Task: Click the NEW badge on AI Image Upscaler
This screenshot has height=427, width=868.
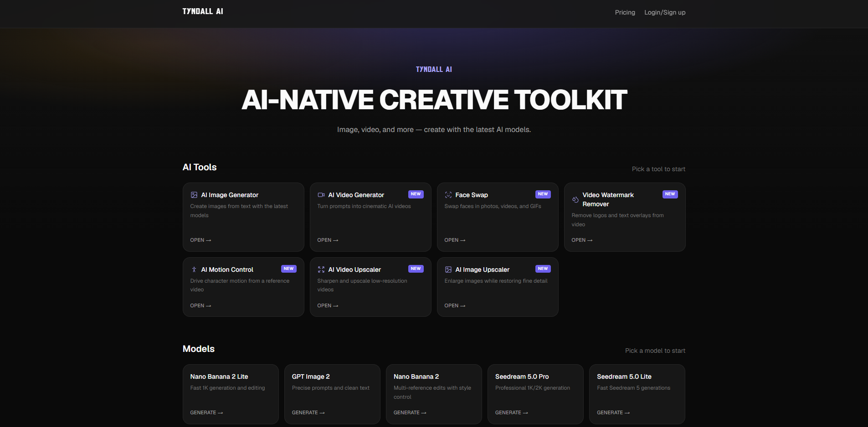Action: [x=543, y=269]
